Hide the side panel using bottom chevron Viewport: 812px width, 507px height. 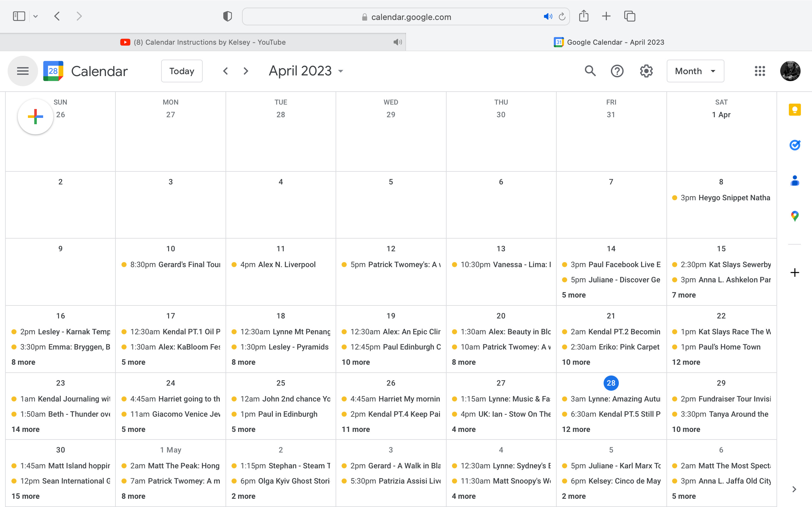794,489
